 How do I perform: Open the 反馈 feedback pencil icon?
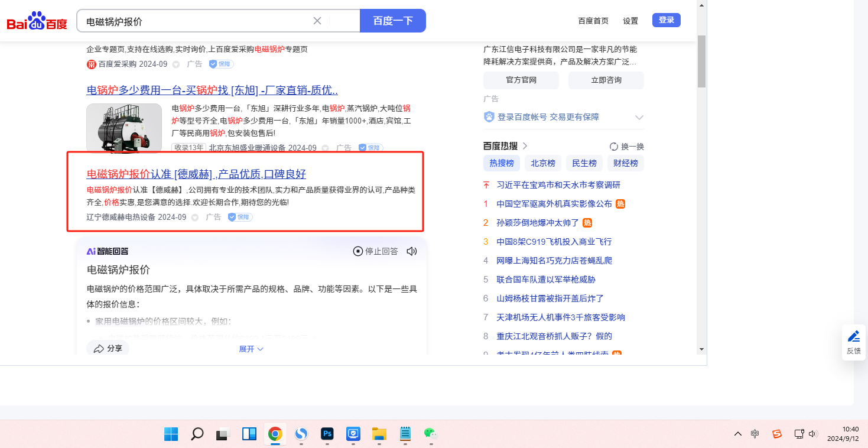pos(854,337)
